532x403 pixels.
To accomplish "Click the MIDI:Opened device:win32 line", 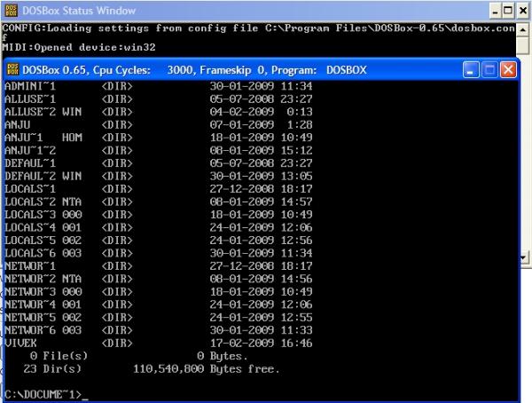I will click(x=79, y=47).
